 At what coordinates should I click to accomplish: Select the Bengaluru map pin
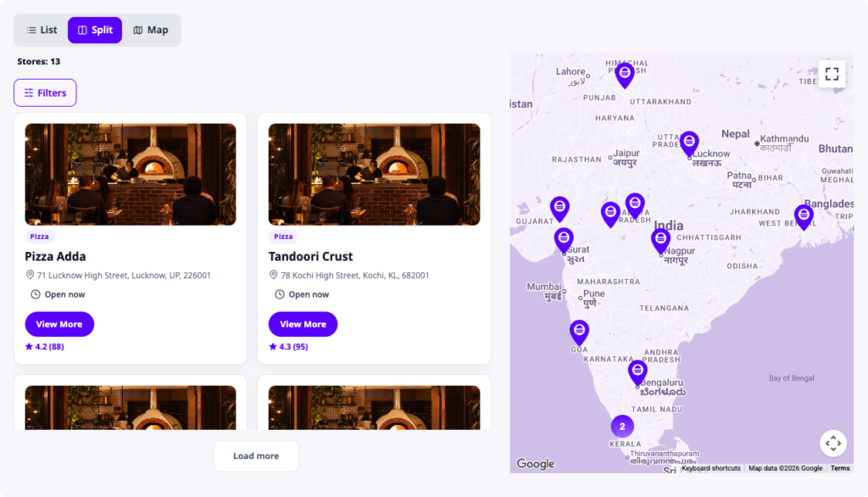pos(637,372)
